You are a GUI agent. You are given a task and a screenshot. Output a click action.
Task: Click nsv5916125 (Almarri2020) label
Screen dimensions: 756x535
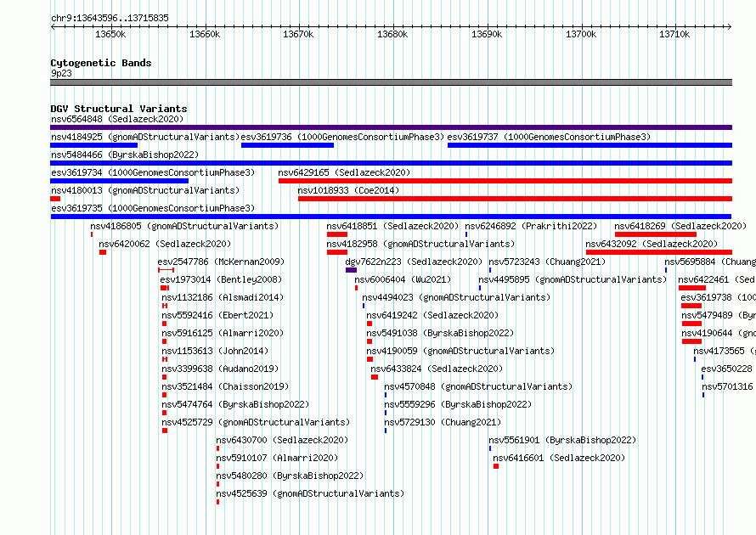(x=223, y=333)
